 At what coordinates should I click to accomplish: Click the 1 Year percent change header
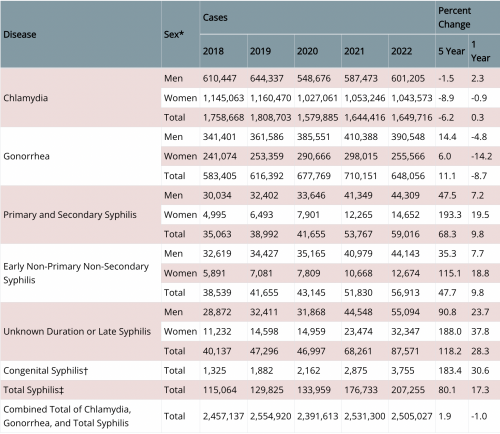[x=480, y=51]
